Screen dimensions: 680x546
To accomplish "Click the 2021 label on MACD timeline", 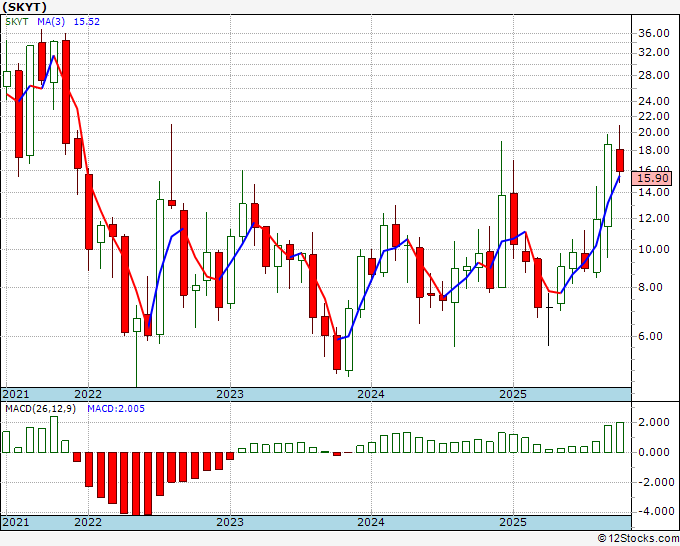I will click(16, 522).
